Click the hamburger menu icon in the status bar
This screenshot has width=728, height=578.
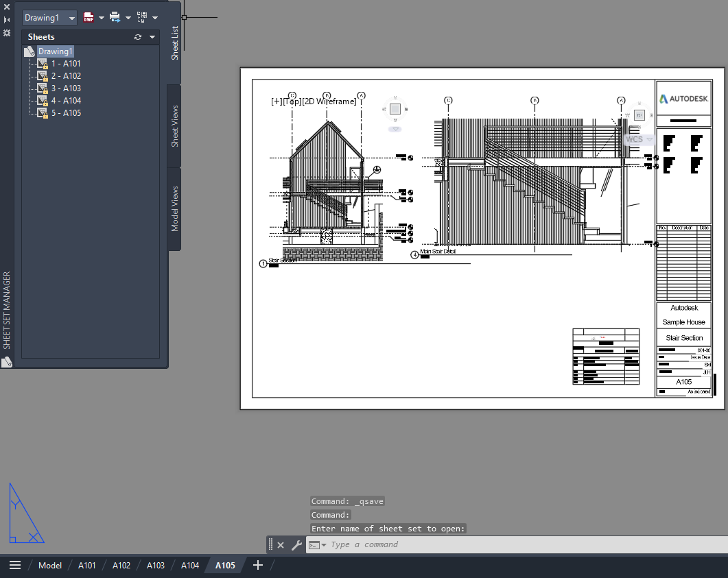15,565
